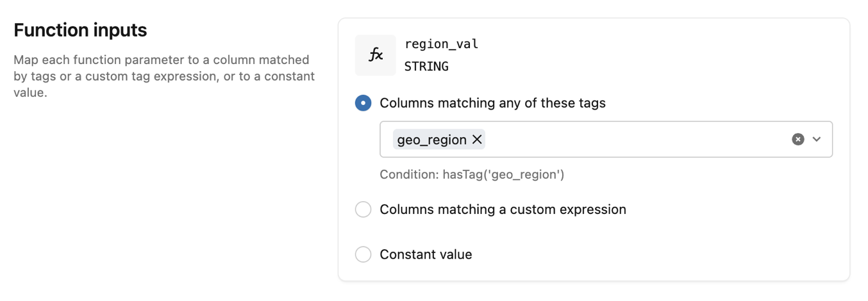Image resolution: width=868 pixels, height=301 pixels.
Task: Click the 'Constant value' label text
Action: point(426,254)
